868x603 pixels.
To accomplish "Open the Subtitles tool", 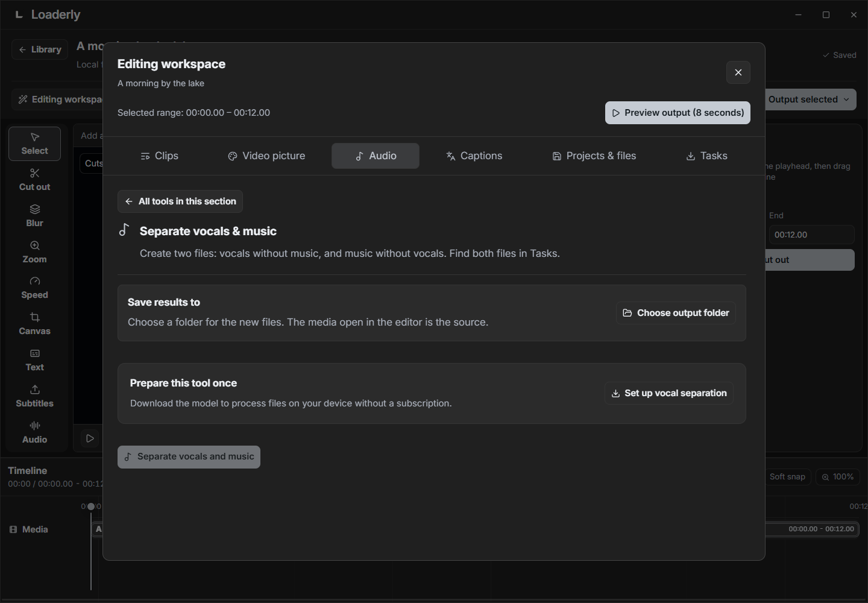I will (x=34, y=396).
